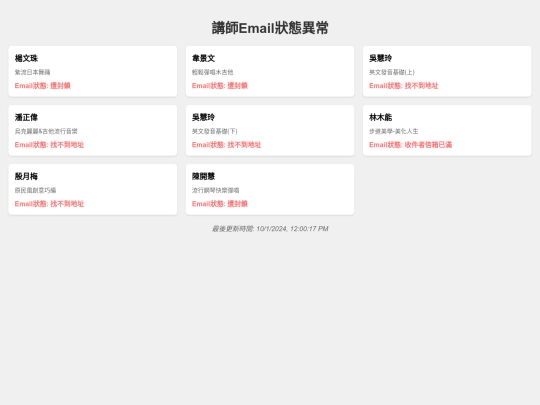This screenshot has width=540, height=405.
Task: Click the Email狀態 line under 英文發音基礎(下)
Action: tap(227, 145)
